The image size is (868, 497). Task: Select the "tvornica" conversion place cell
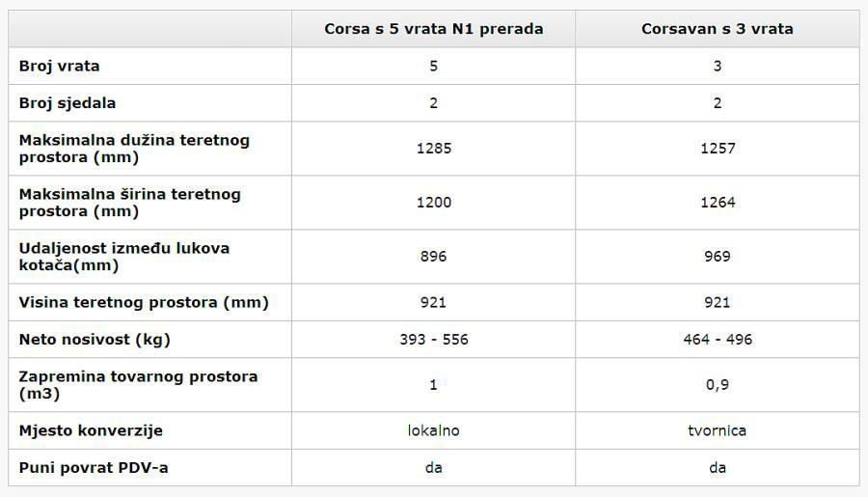click(717, 430)
